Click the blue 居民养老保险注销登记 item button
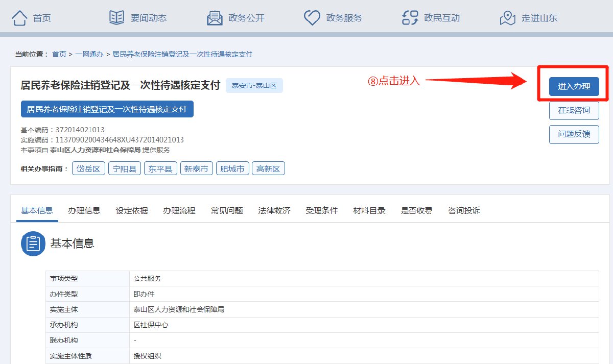The height and width of the screenshot is (364, 613). point(107,109)
